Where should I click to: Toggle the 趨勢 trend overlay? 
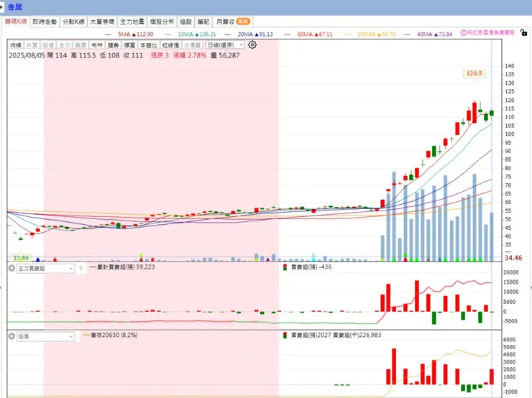tap(114, 45)
